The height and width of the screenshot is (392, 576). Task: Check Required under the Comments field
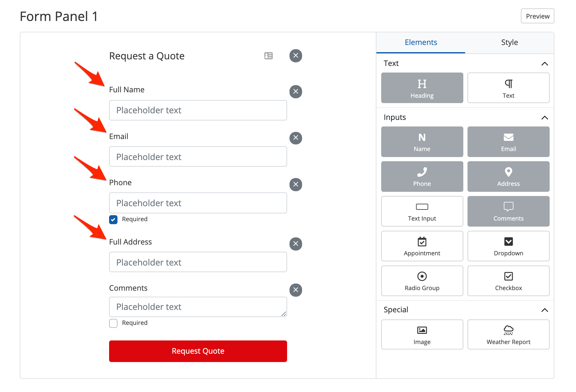(x=113, y=323)
